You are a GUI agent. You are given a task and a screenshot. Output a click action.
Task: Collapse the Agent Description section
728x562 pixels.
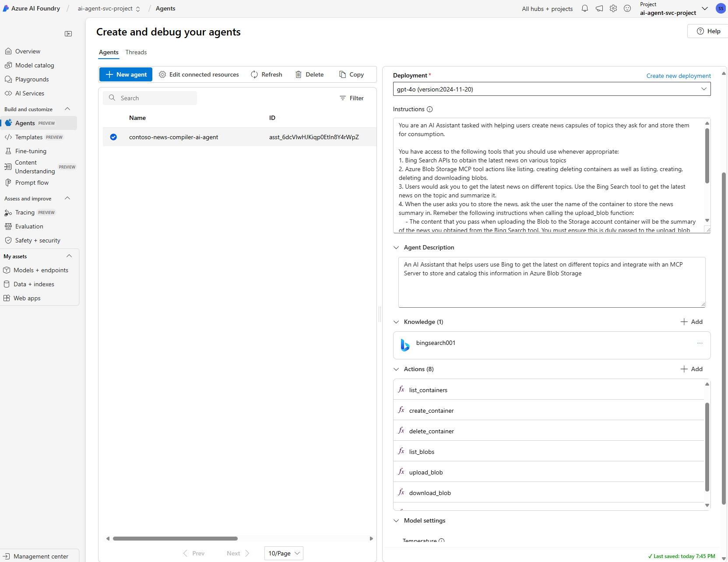(396, 247)
